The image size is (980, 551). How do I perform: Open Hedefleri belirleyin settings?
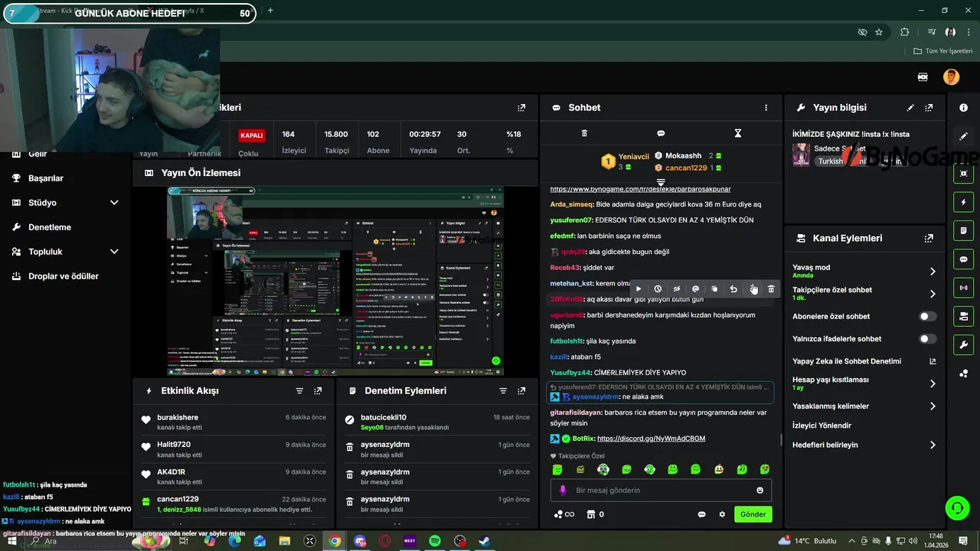[x=864, y=445]
